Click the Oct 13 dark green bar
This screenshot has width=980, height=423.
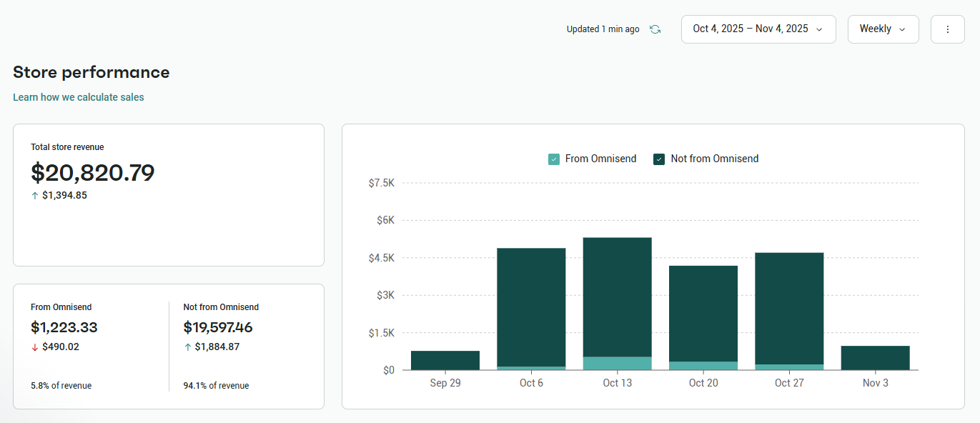point(617,297)
